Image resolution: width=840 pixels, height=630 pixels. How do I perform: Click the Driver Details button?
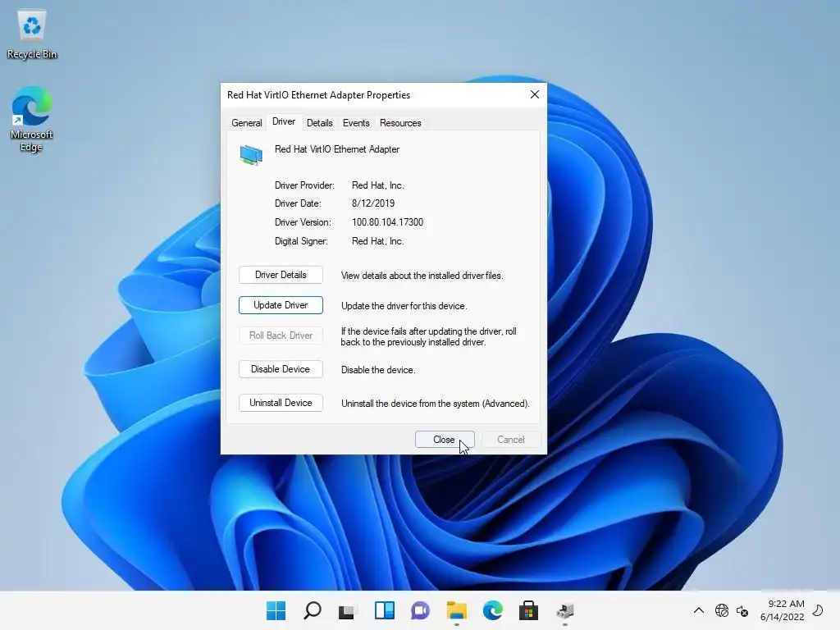point(281,275)
